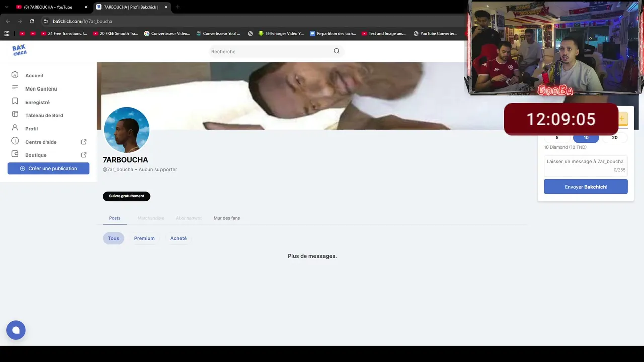Open Tableau de Bord sidebar link
The height and width of the screenshot is (362, 644).
44,115
